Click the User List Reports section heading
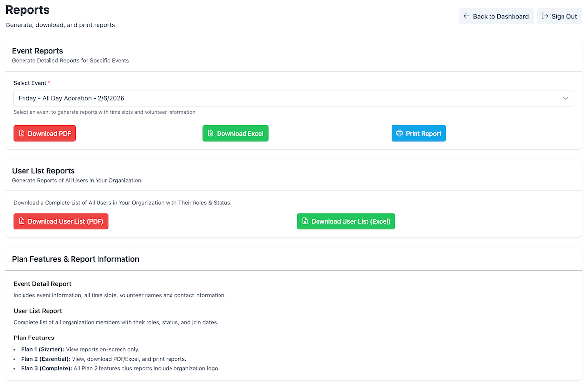The width and height of the screenshot is (588, 386). [x=43, y=171]
